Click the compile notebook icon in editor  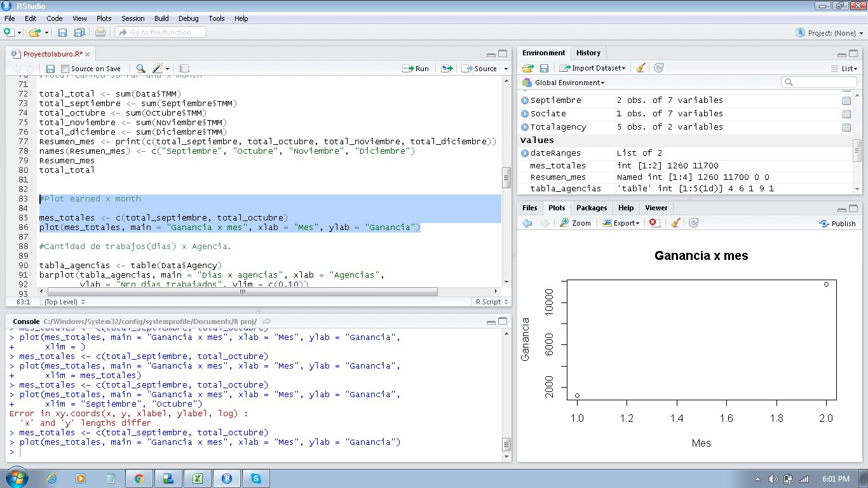point(184,69)
